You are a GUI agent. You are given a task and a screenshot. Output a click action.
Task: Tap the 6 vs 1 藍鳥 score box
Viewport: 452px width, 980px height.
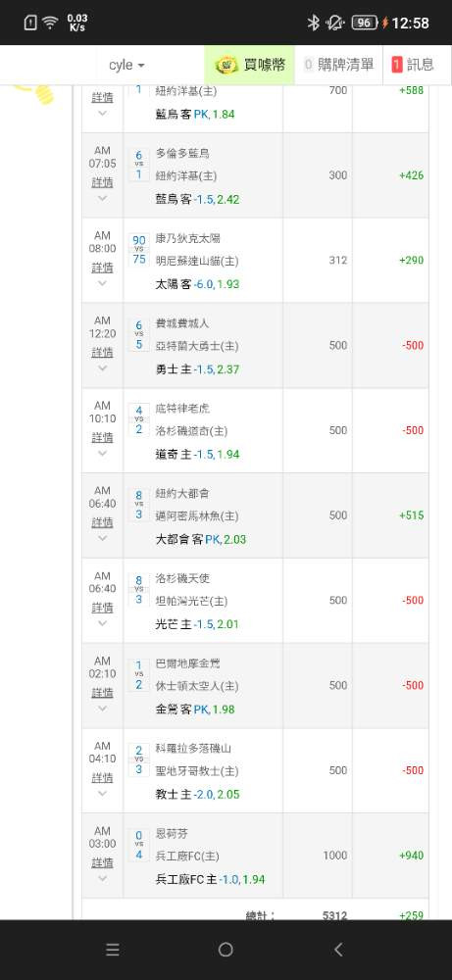coord(139,165)
